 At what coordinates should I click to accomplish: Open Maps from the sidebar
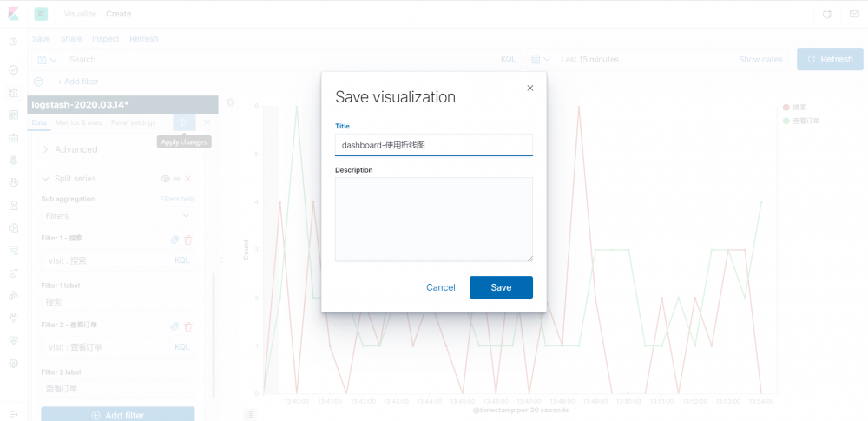[x=14, y=160]
